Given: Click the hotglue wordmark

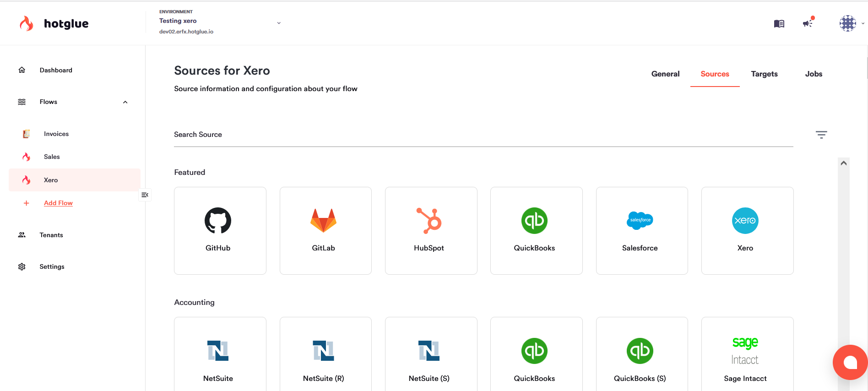Looking at the screenshot, I should tap(66, 24).
